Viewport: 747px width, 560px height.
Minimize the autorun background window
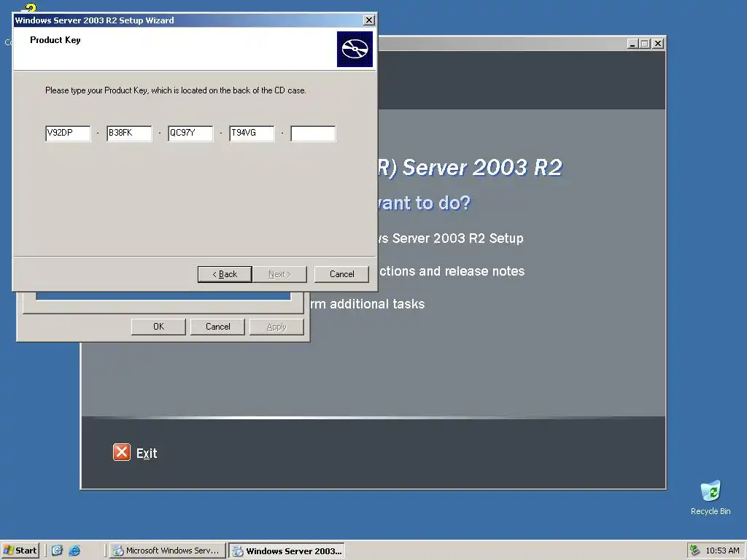[632, 43]
